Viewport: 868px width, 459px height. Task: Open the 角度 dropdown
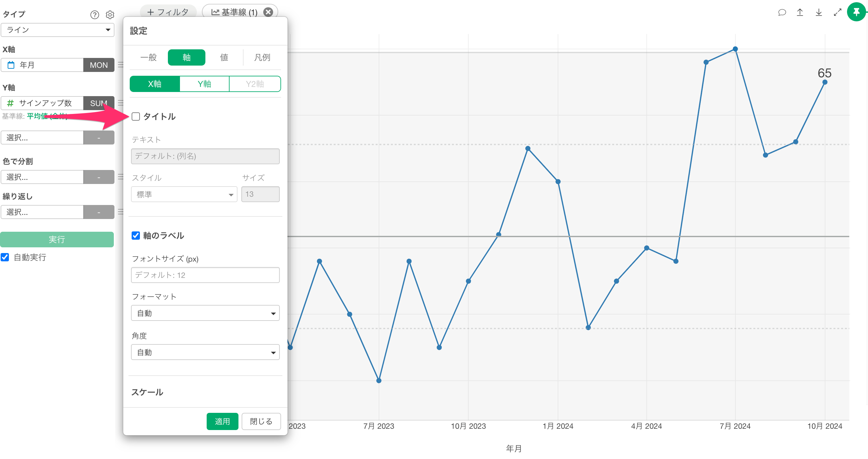click(205, 352)
